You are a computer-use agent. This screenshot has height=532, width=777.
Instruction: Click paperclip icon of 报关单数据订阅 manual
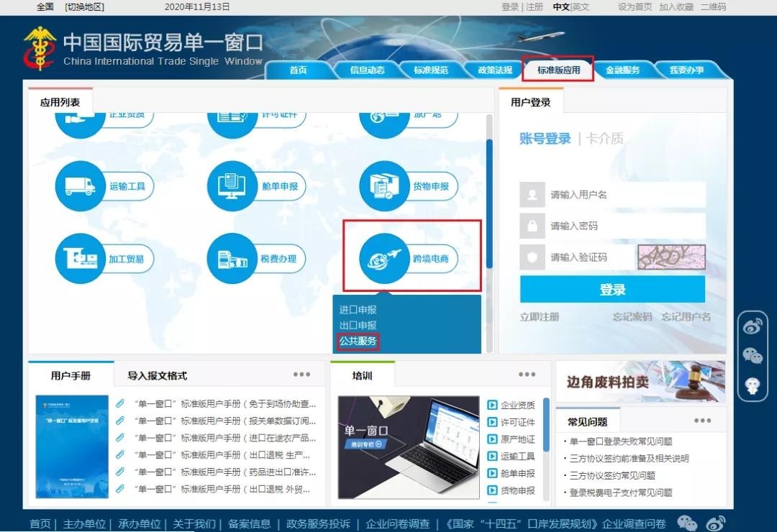[x=120, y=421]
